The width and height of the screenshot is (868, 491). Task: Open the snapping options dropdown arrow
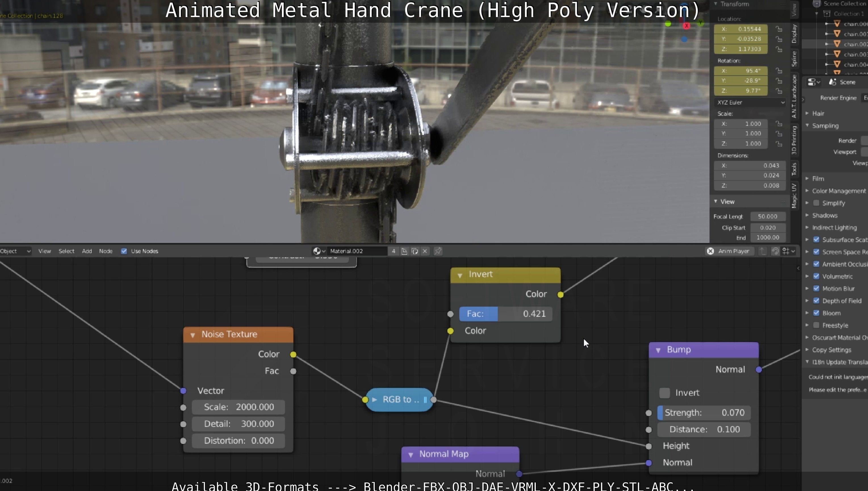793,251
